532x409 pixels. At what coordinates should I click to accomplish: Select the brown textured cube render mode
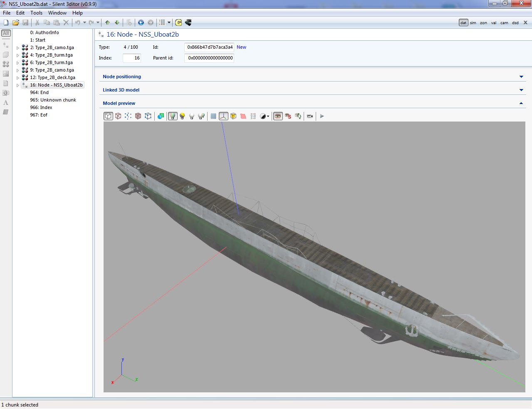pos(138,116)
